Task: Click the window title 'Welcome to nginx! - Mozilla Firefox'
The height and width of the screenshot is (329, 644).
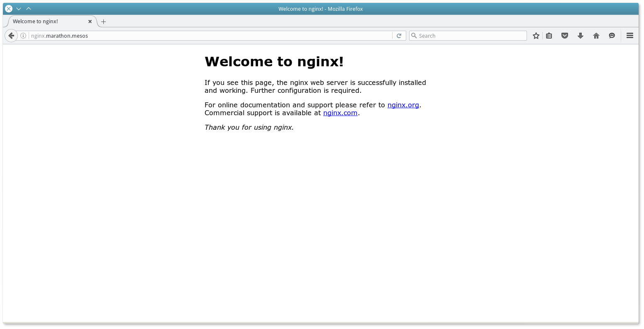Action: 321,9
